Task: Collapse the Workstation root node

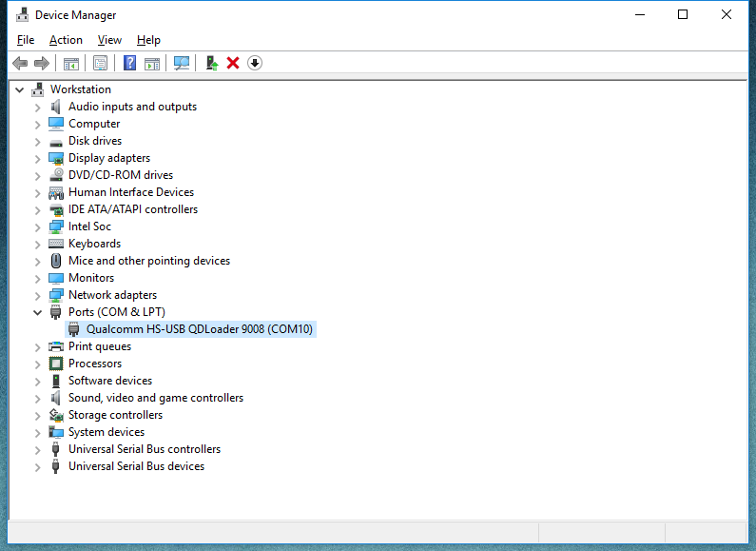Action: point(20,89)
